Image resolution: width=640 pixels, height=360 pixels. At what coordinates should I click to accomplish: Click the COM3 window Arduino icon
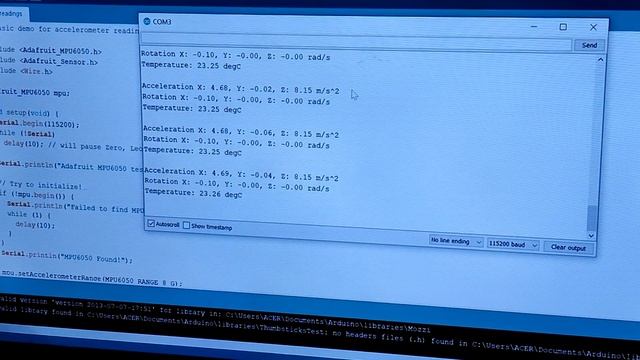[147, 21]
